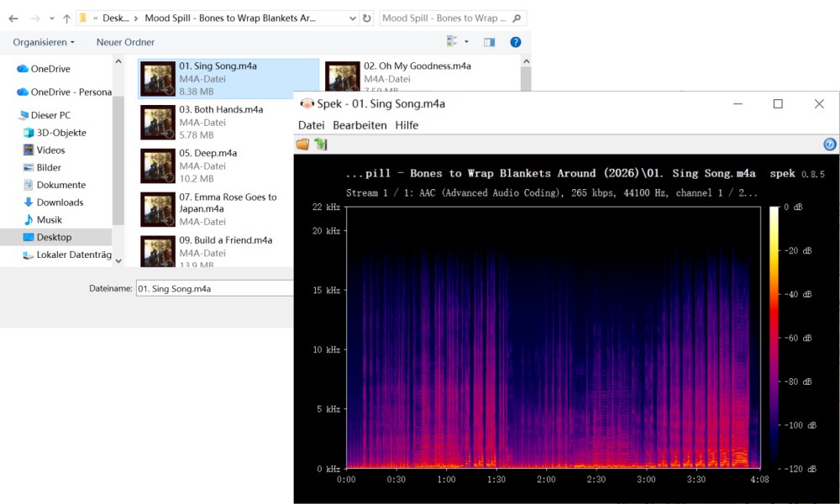Viewport: 840px width, 504px height.
Task: Refresh the folder view
Action: click(366, 18)
